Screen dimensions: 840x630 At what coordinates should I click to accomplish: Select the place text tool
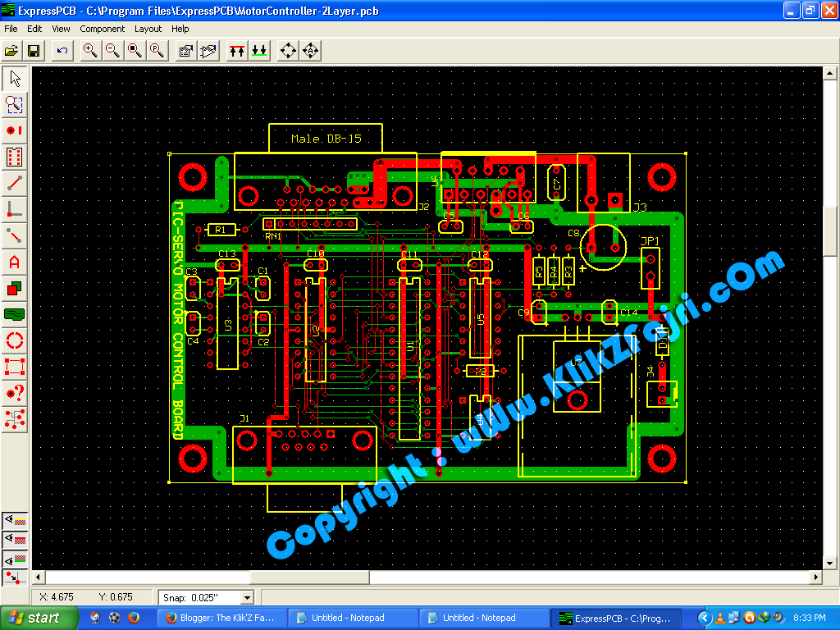15,262
